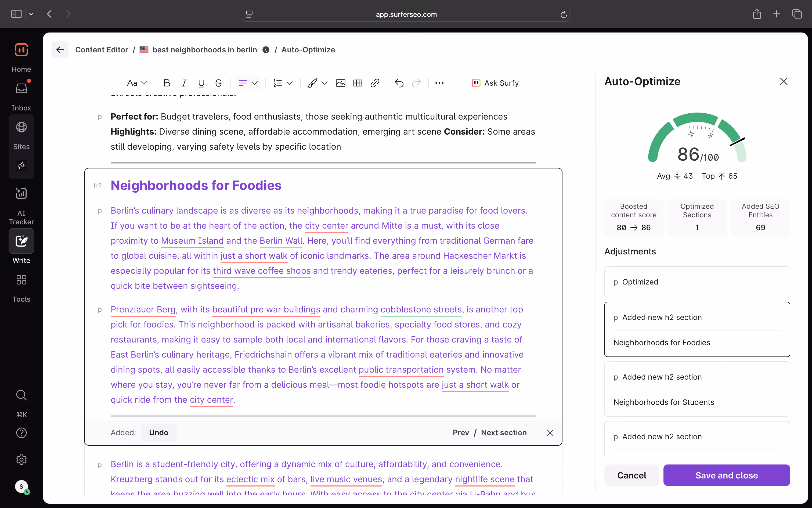This screenshot has width=812, height=508.
Task: Open the highlighter color dropdown
Action: (317, 83)
